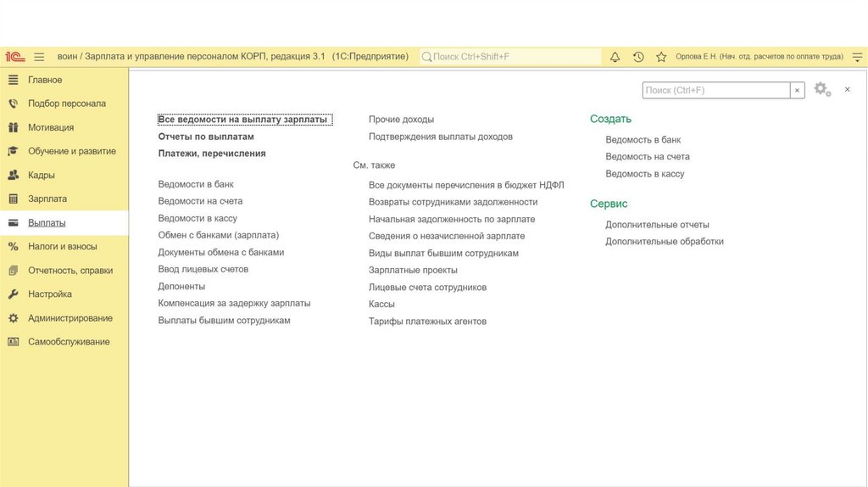
Task: Clear the panel search field with x
Action: 797,90
